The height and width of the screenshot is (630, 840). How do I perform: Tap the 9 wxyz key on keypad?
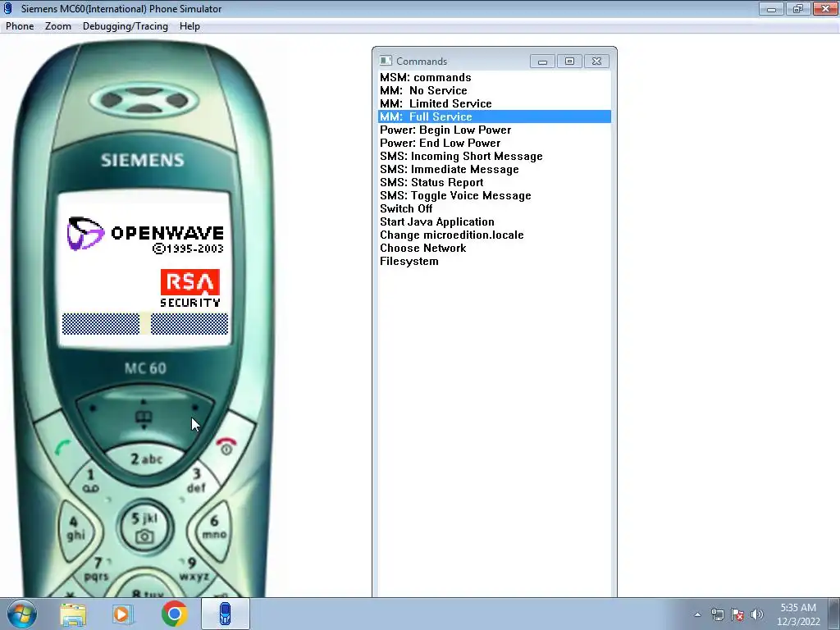tap(193, 569)
